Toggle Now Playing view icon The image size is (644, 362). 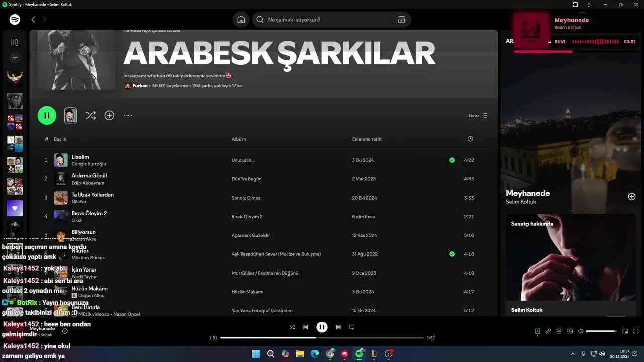click(537, 331)
